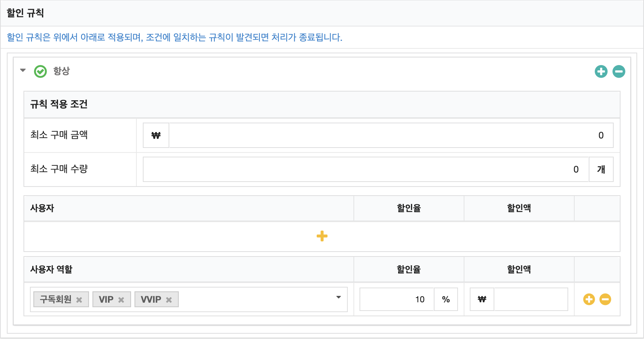
Task: Click the teal minus icon to remove rule
Action: (x=619, y=72)
